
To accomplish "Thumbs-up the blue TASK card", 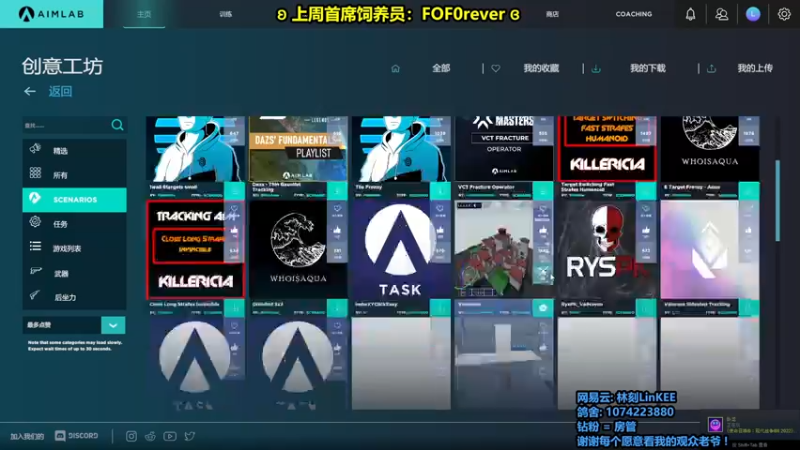I will pyautogui.click(x=440, y=231).
